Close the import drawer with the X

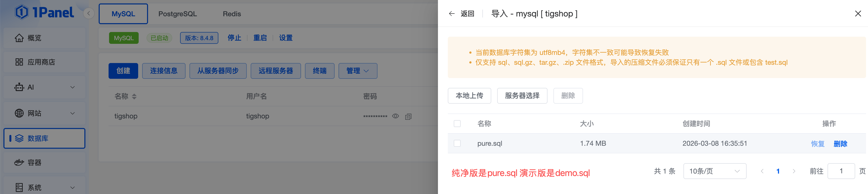tap(858, 14)
